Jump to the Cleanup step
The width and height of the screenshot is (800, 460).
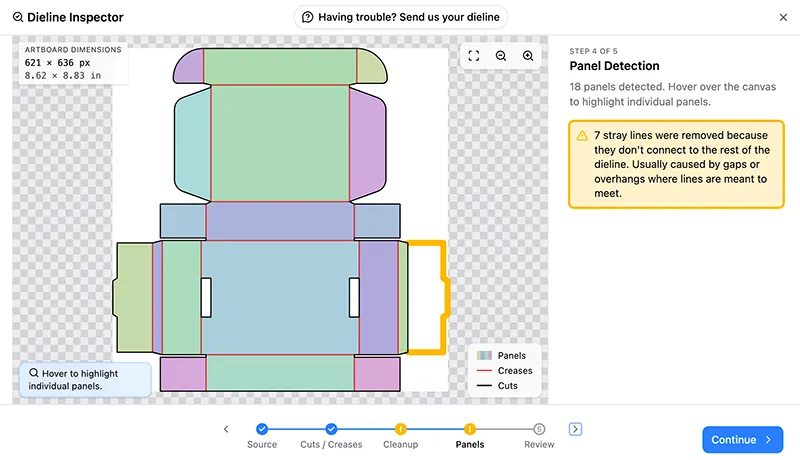(401, 429)
